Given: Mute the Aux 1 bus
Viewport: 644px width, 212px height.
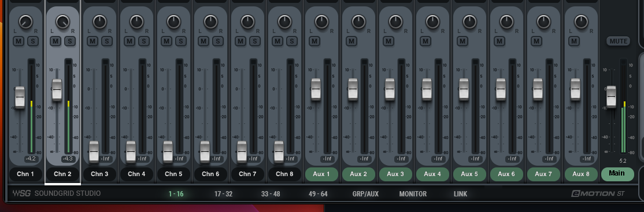Looking at the screenshot, I should pos(314,41).
